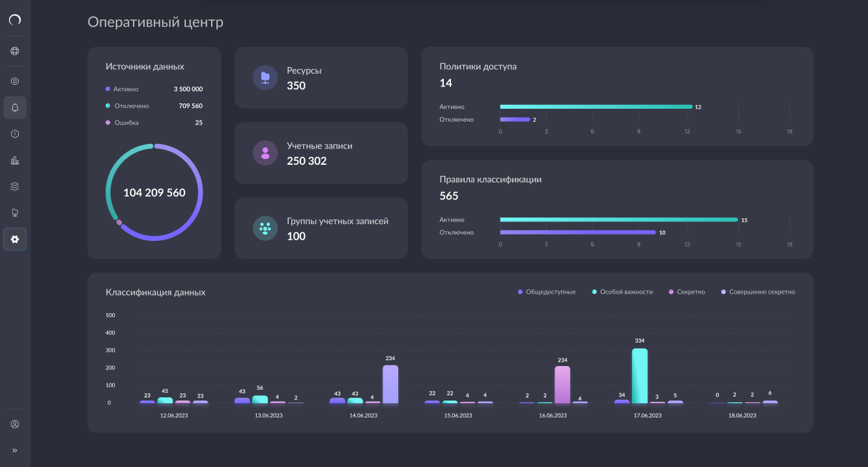
Task: Click the Группы учетных записей group icon
Action: 265,228
